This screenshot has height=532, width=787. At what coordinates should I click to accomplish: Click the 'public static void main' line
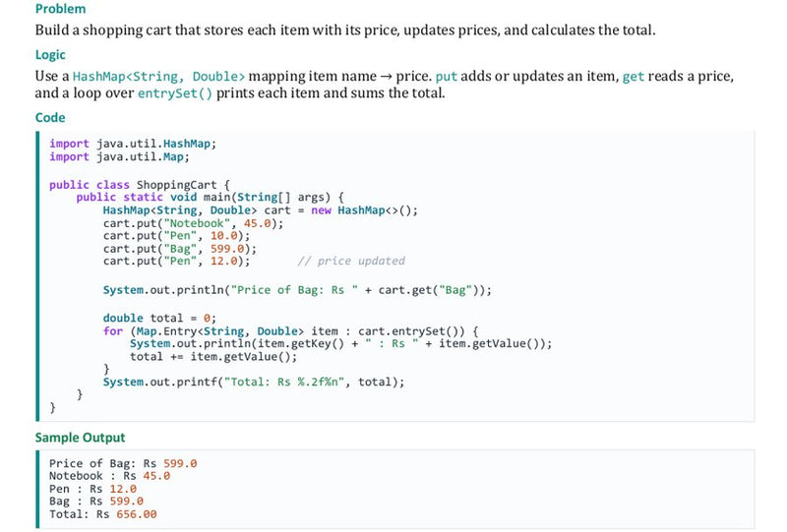[x=210, y=198]
